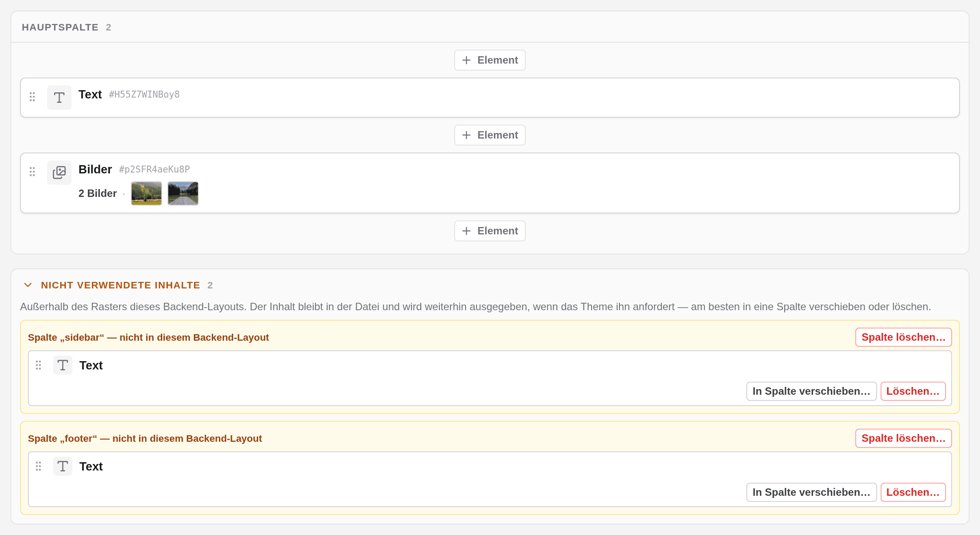Viewport: 980px width, 535px height.
Task: Delete the sidebar column via Spalte löschen
Action: (x=904, y=337)
